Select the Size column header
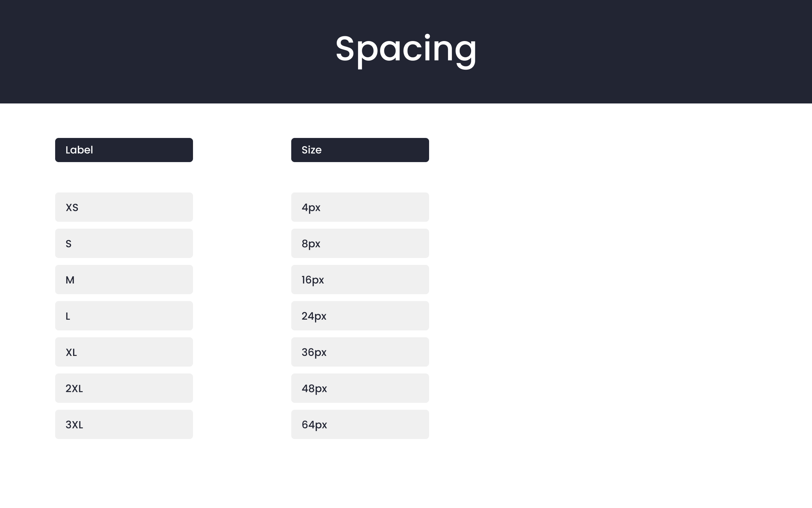 pyautogui.click(x=360, y=150)
